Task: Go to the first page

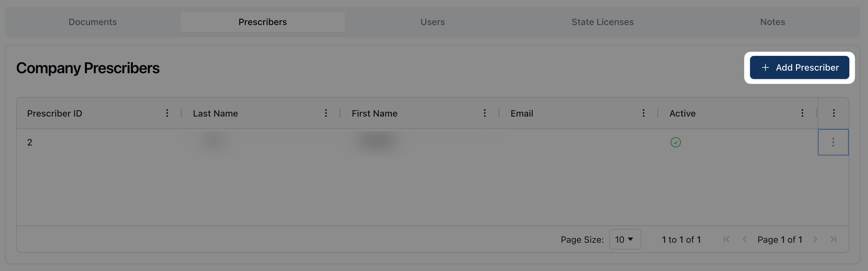Action: coord(726,239)
